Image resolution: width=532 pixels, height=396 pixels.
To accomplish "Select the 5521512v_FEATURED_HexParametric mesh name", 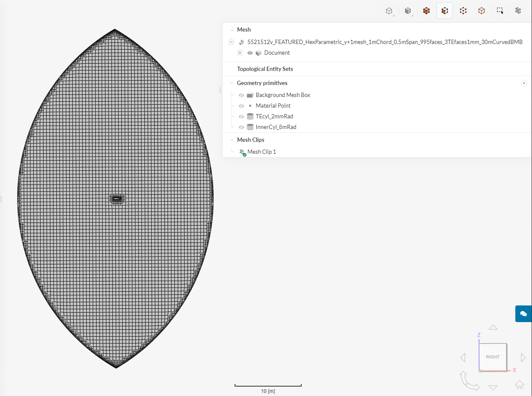I will click(385, 42).
